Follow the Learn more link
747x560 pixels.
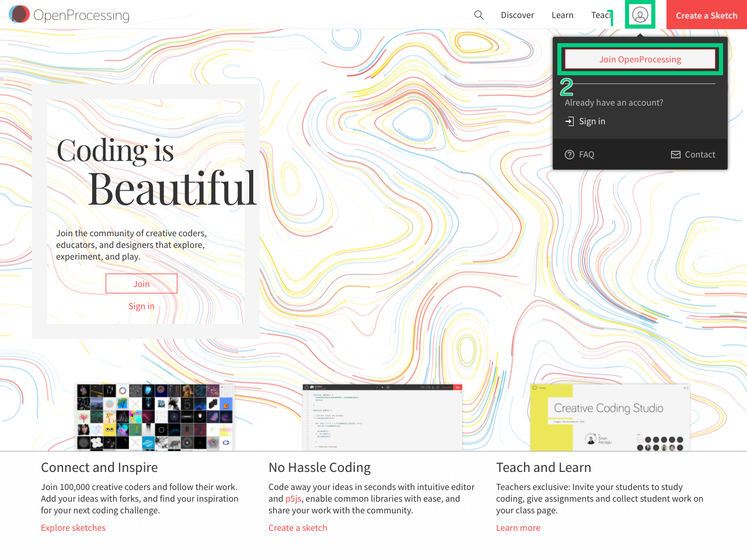(x=518, y=528)
